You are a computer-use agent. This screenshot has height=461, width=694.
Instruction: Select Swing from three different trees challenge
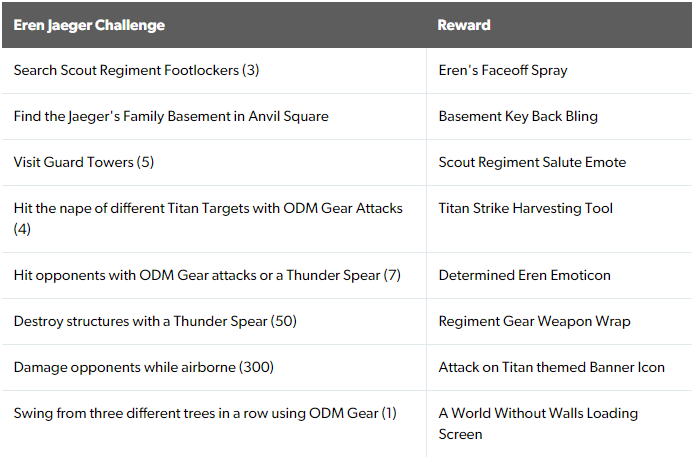tap(205, 414)
